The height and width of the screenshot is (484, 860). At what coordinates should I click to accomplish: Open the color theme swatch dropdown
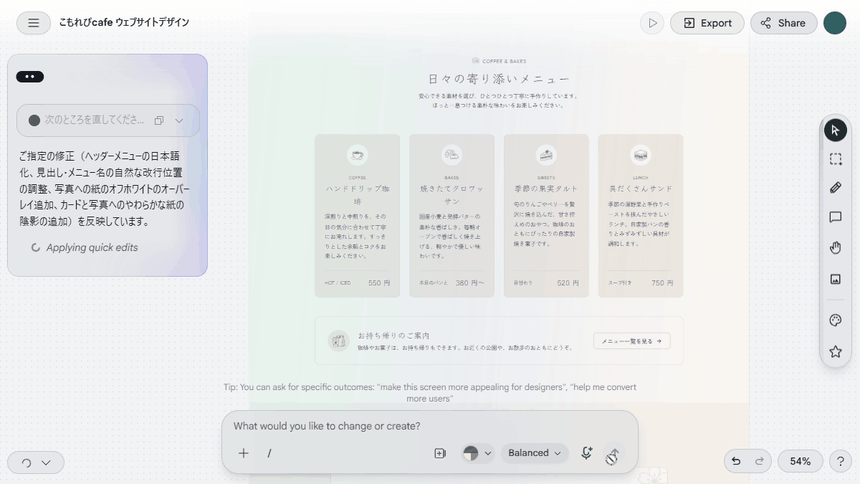[477, 453]
